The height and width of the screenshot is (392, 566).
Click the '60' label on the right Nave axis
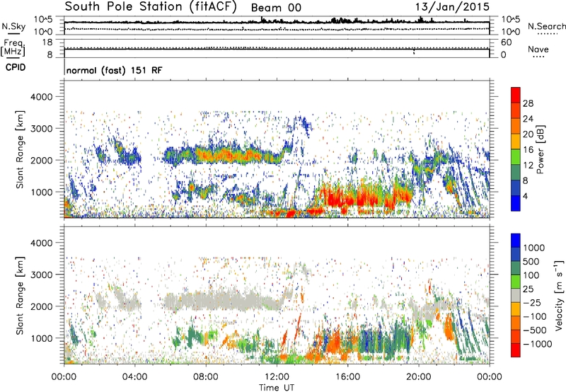pos(506,42)
